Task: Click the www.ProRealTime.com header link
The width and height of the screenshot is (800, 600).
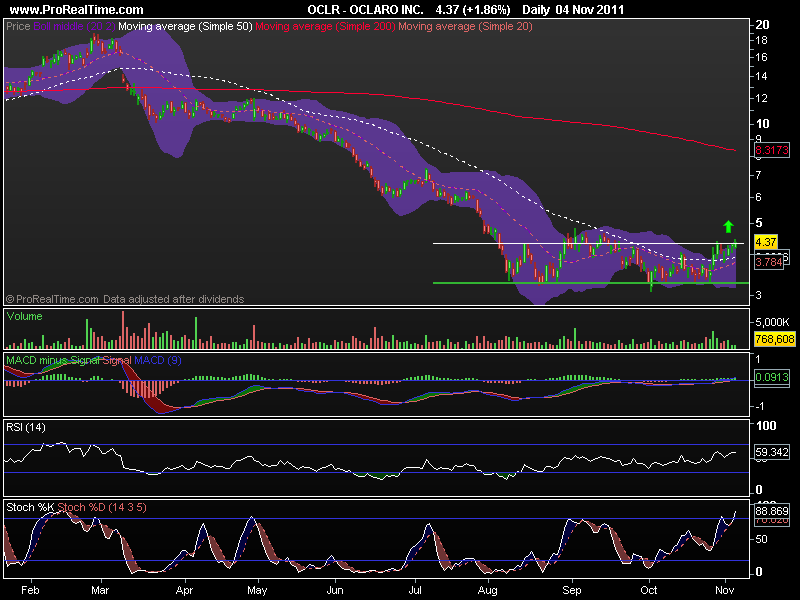Action: tap(77, 10)
